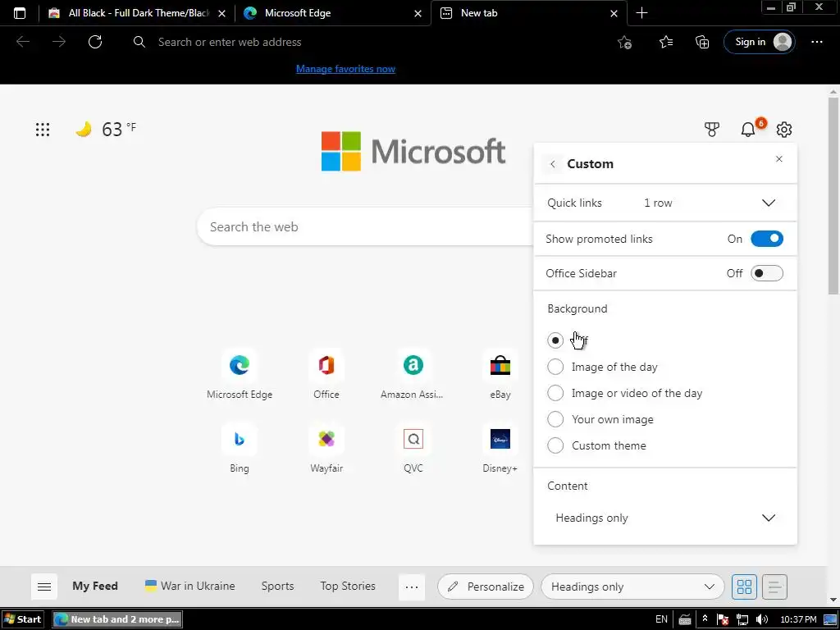This screenshot has height=630, width=840.
Task: Click the Sign in button
Action: coord(759,42)
